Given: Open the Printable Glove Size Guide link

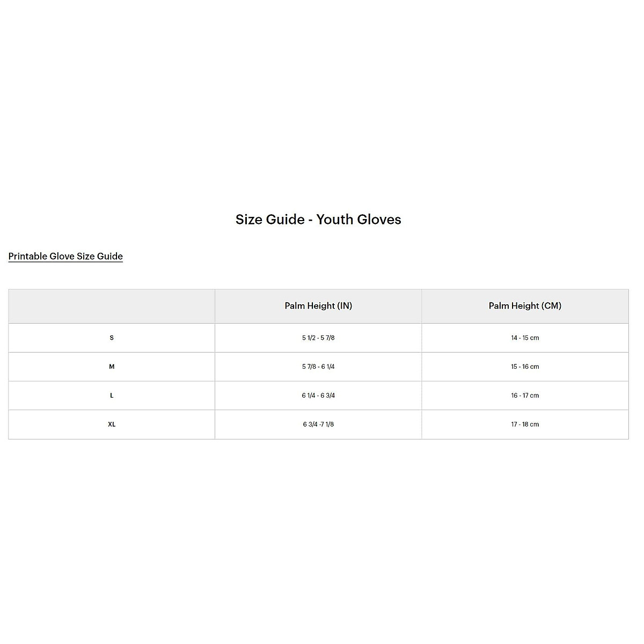Looking at the screenshot, I should click(x=65, y=256).
